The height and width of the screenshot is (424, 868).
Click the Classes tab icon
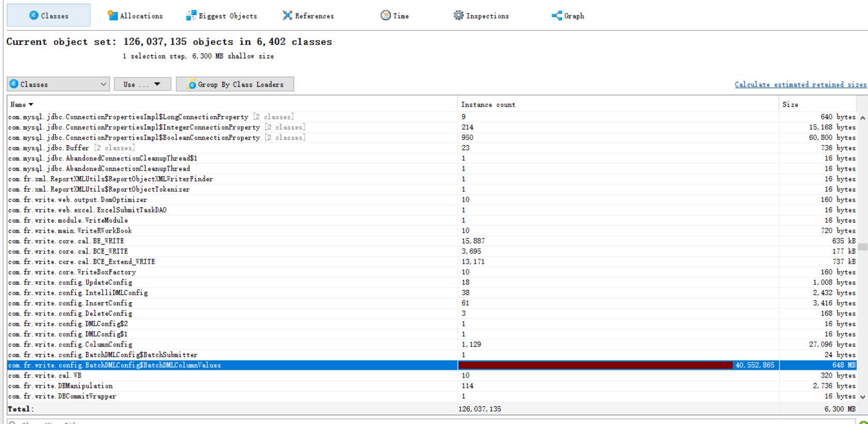point(34,16)
